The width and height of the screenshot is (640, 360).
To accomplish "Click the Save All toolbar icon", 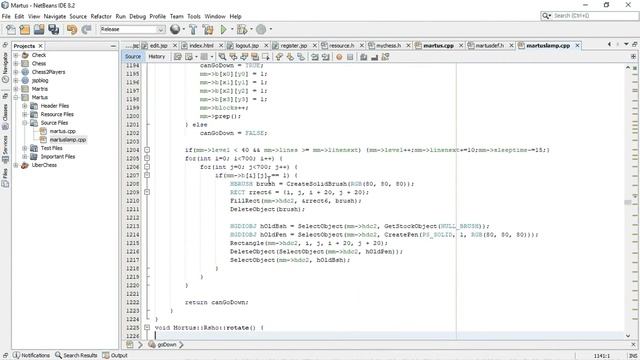I will (53, 29).
